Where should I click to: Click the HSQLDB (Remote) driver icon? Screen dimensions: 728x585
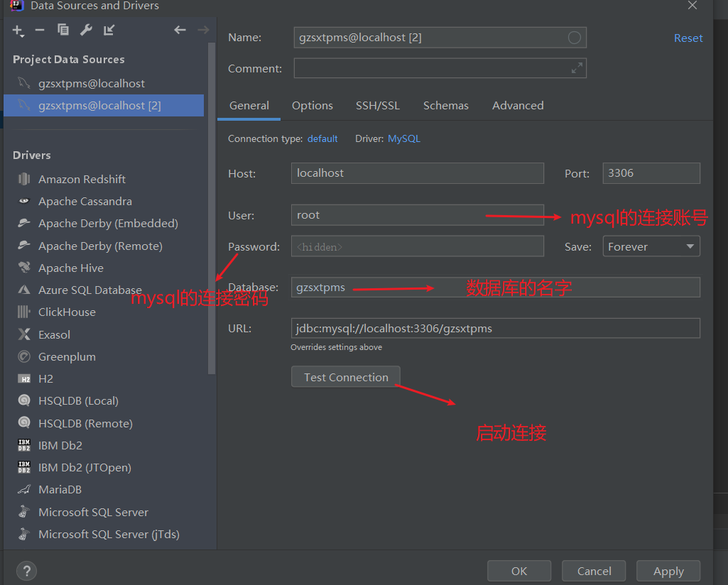tap(24, 422)
